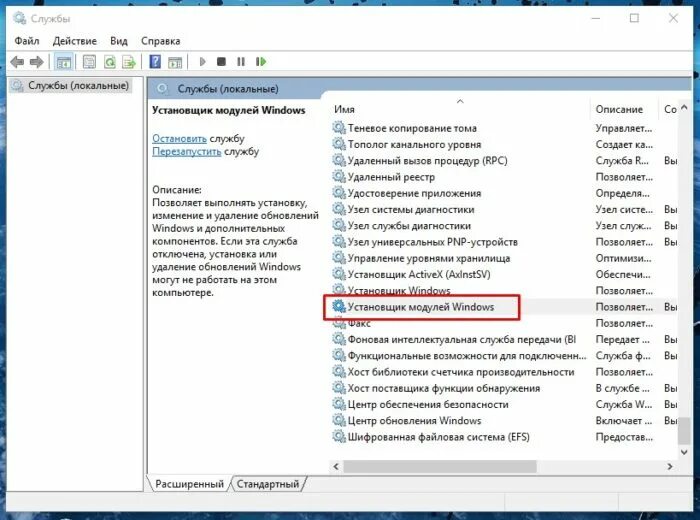Click the Перезапустить service link
The height and width of the screenshot is (520, 700).
point(187,151)
